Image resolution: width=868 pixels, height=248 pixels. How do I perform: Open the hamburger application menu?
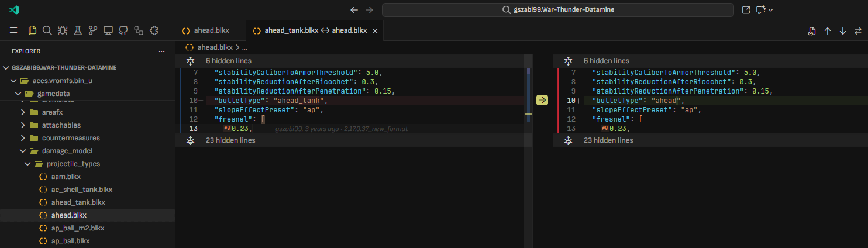click(13, 30)
